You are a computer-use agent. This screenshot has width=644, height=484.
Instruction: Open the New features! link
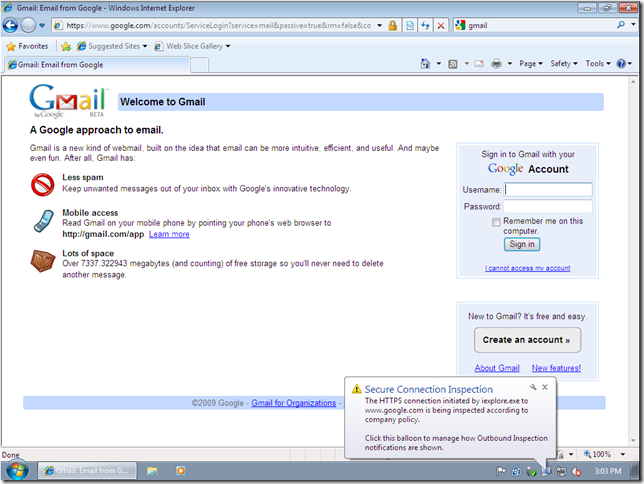coord(557,368)
